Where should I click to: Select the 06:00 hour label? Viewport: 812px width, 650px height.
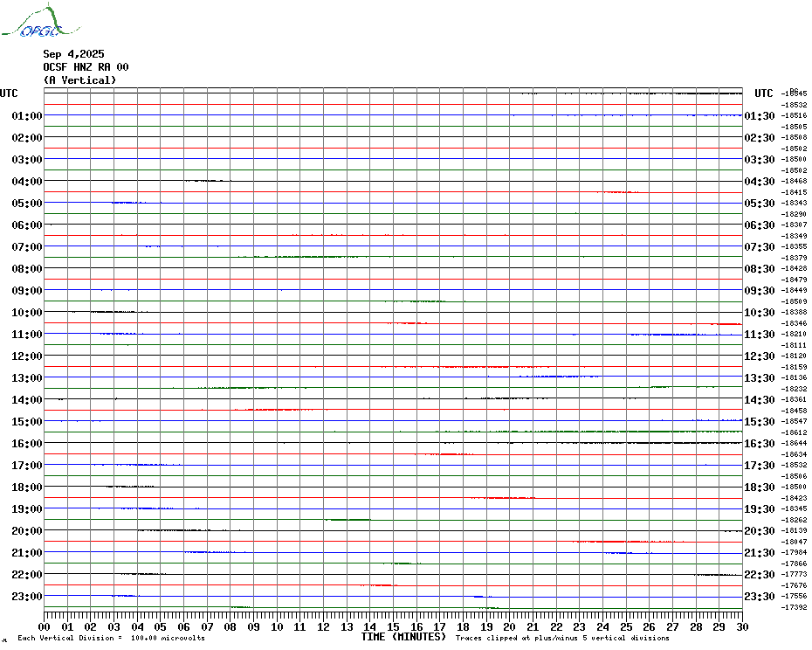coord(27,225)
